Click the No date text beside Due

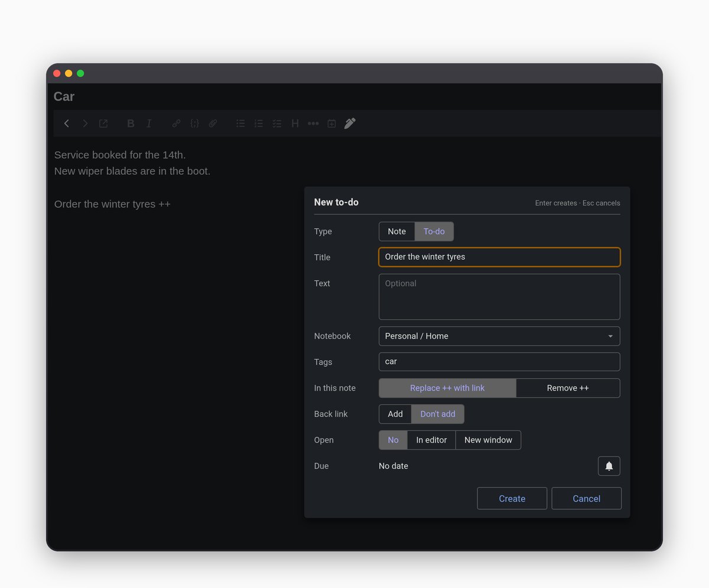[x=393, y=466]
